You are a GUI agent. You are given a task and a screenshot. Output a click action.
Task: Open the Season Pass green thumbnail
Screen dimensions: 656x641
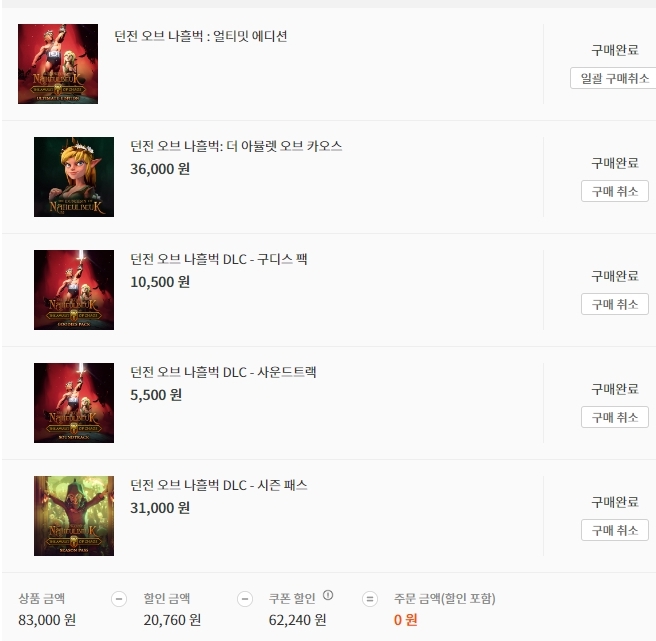pos(74,515)
